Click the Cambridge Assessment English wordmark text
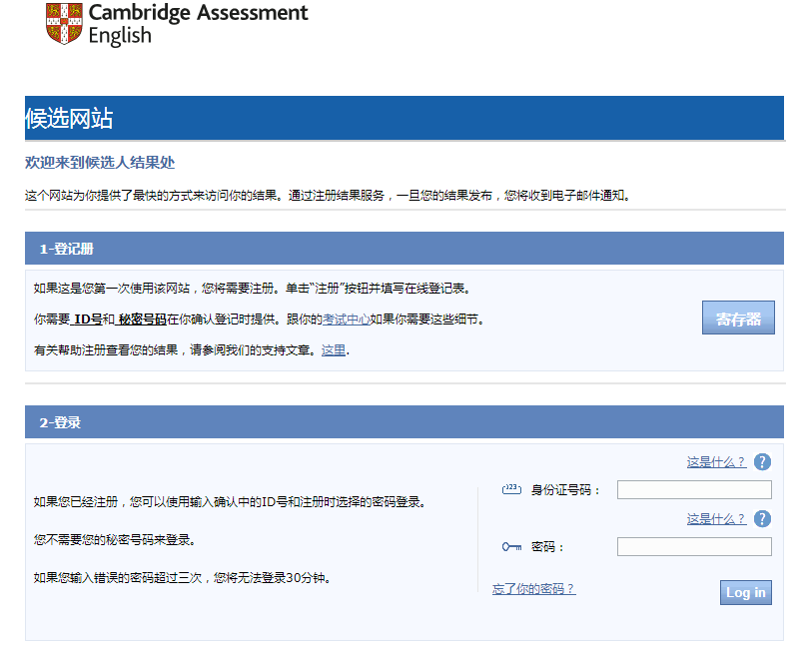This screenshot has height=649, width=812. 199,24
